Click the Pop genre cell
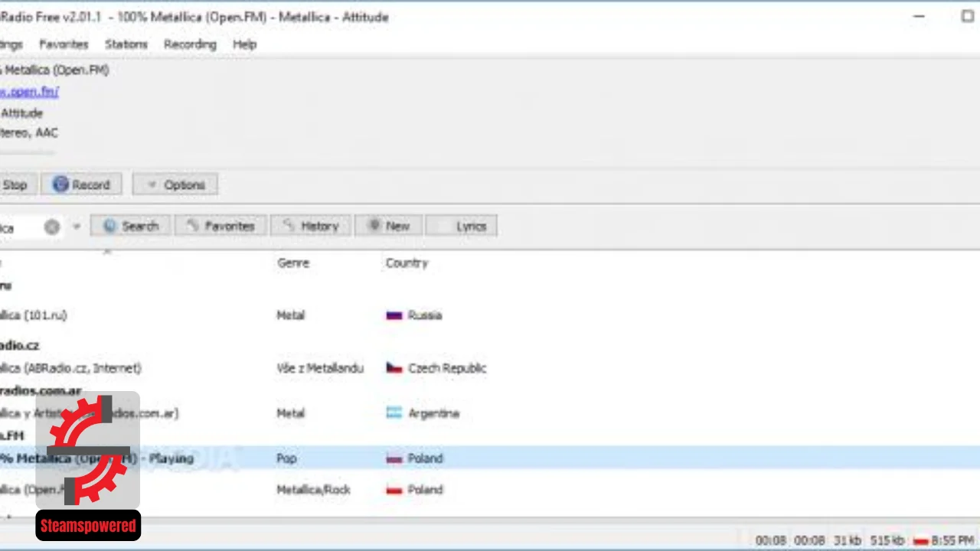Viewport: 980px width, 551px height. click(x=286, y=458)
